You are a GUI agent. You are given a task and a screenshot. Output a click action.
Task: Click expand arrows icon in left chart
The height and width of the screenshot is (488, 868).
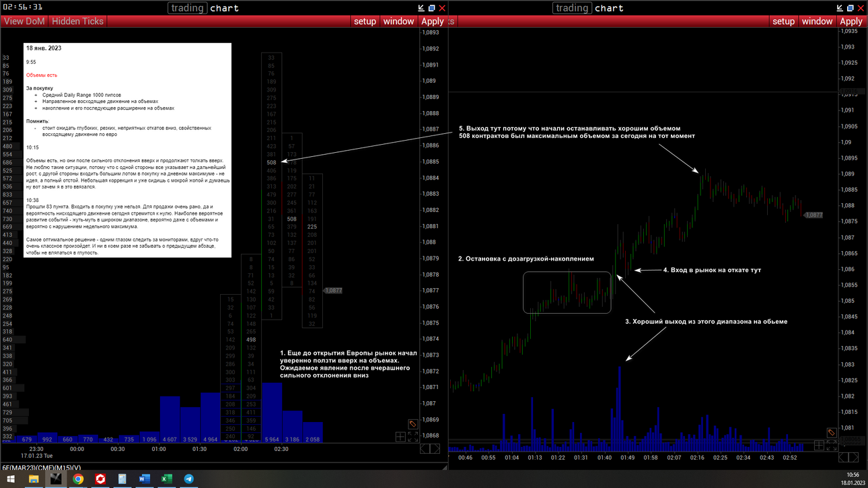click(413, 437)
